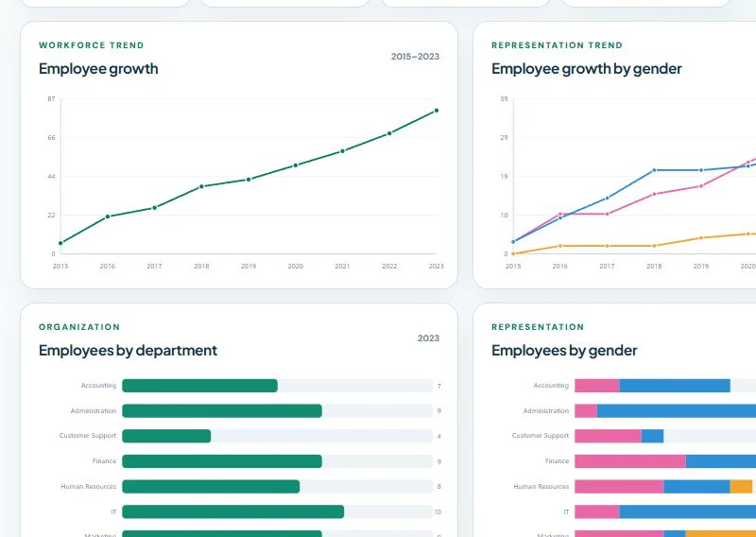Click the '39' y-axis label on gender trend chart

tap(504, 99)
